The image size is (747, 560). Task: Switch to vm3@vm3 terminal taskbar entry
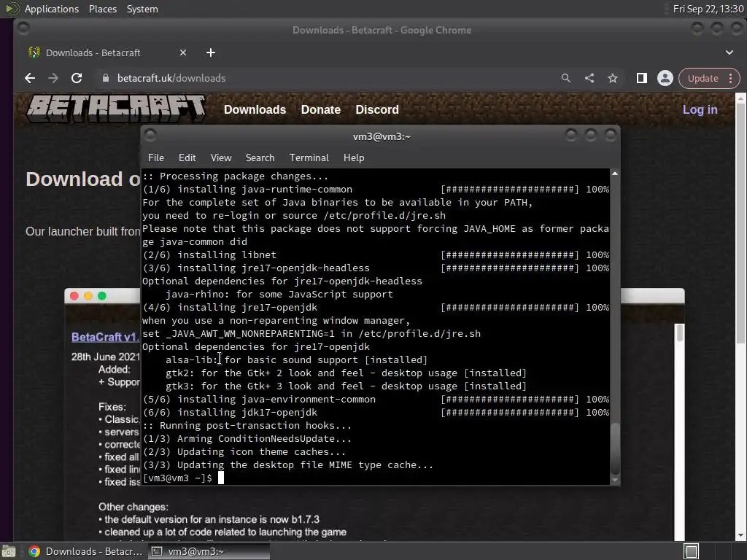209,551
